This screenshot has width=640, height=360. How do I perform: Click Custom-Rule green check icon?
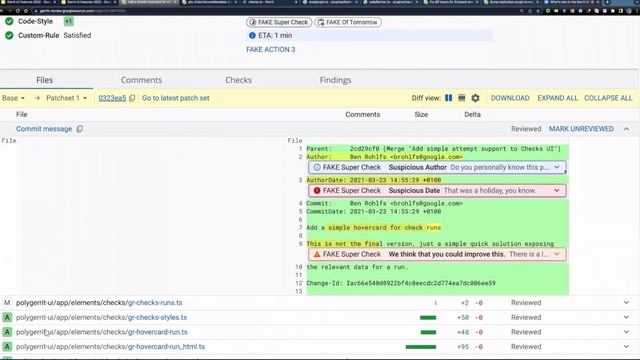pyautogui.click(x=9, y=36)
